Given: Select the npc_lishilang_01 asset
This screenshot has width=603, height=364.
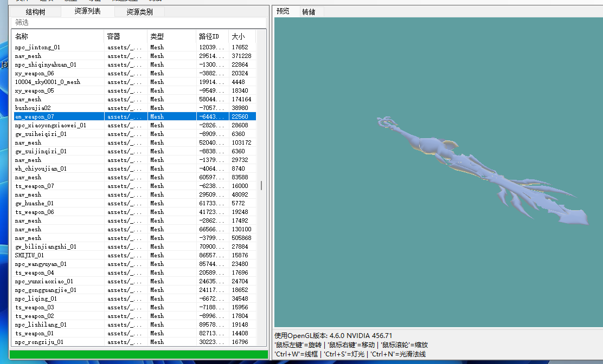Looking at the screenshot, I should click(x=135, y=324).
